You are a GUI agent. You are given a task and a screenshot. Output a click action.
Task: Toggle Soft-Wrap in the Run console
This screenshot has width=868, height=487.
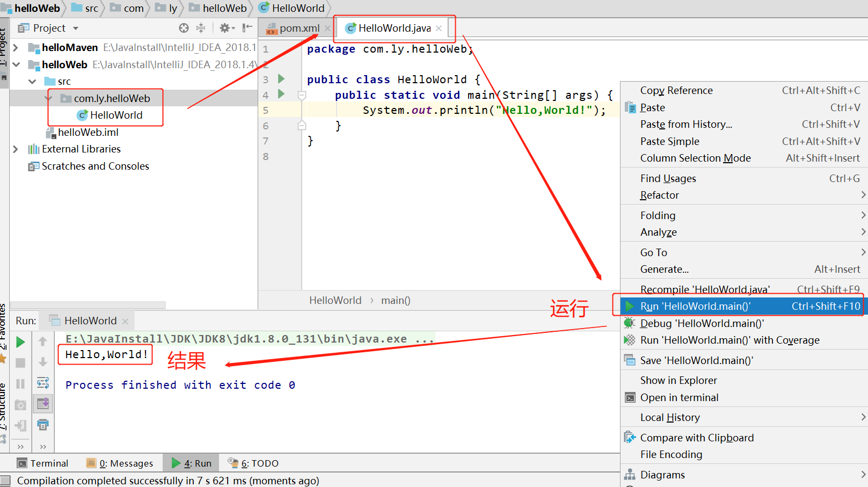coord(43,383)
